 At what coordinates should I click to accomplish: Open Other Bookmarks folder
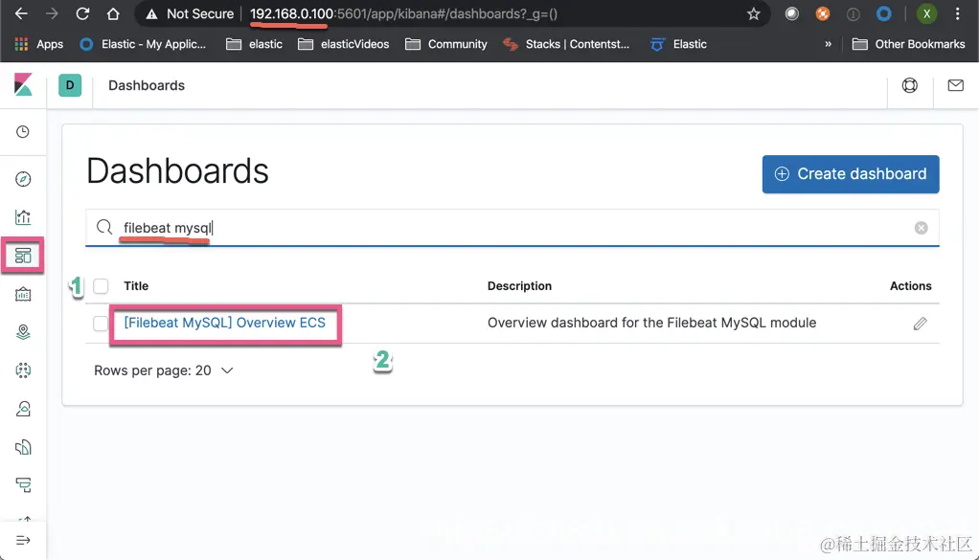(x=908, y=44)
